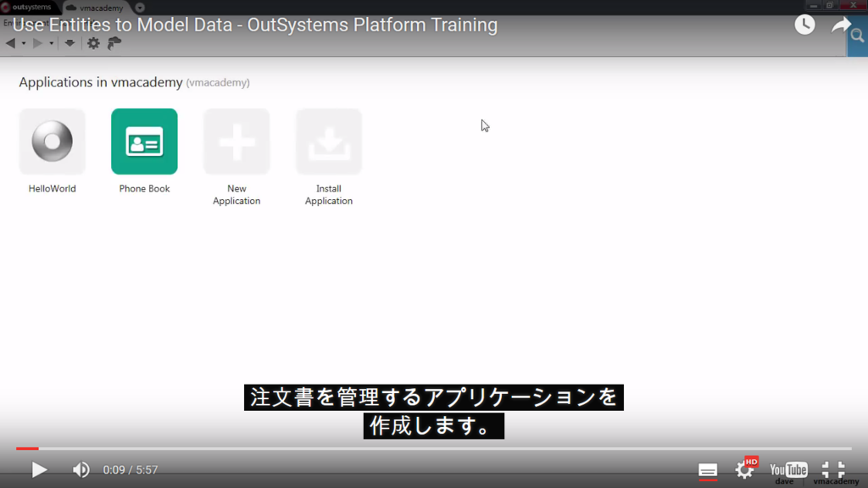Open the settings gear in Service Studio toolbar
The height and width of the screenshot is (488, 868).
coord(93,43)
